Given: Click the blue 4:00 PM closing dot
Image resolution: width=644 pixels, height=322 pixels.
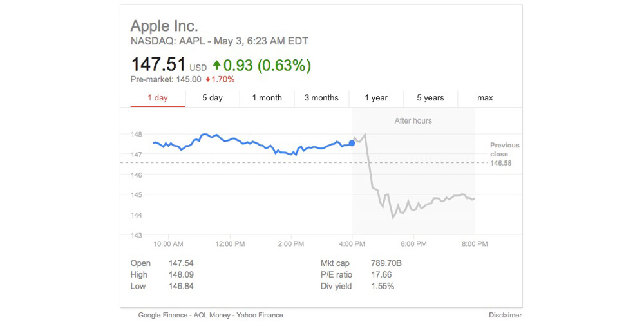Looking at the screenshot, I should pyautogui.click(x=352, y=143).
